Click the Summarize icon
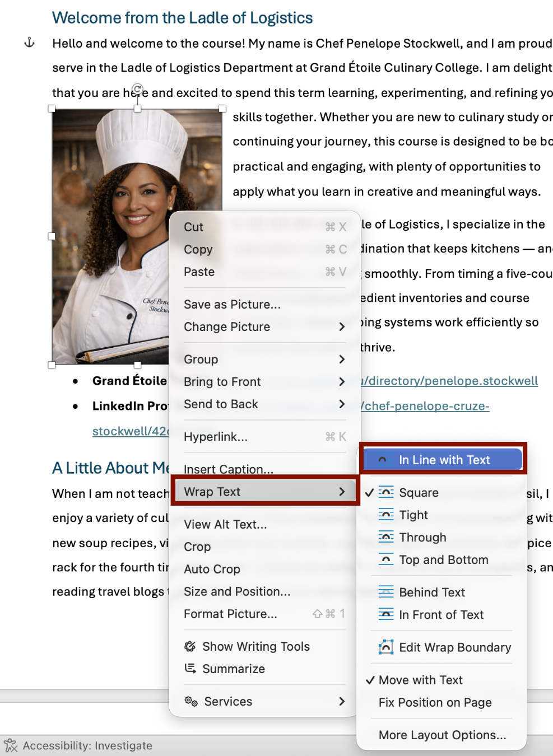The width and height of the screenshot is (553, 756). 190,668
